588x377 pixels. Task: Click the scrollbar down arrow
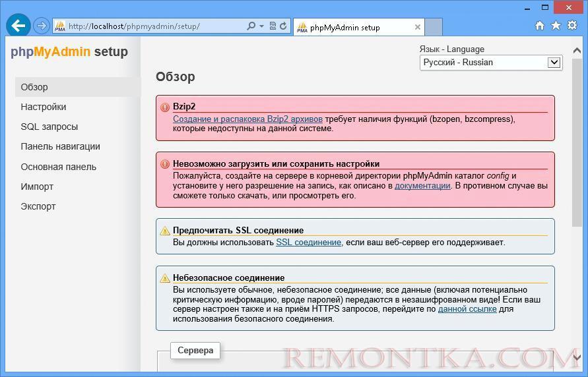(x=577, y=357)
